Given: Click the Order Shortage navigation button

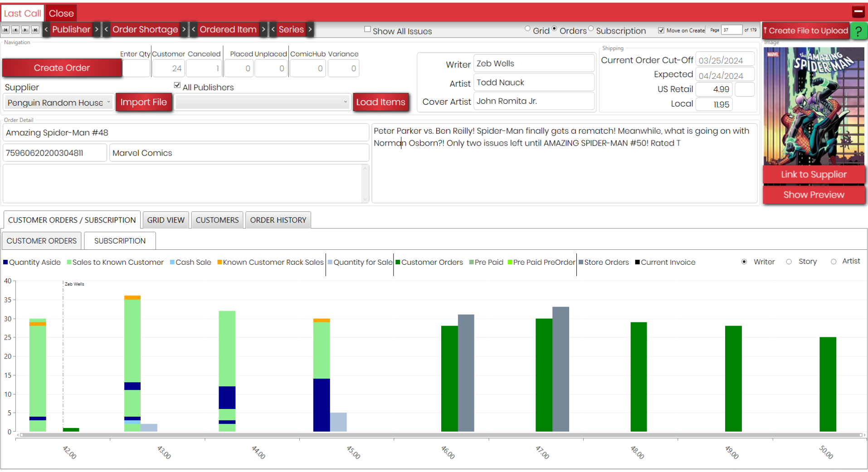Looking at the screenshot, I should pyautogui.click(x=145, y=29).
